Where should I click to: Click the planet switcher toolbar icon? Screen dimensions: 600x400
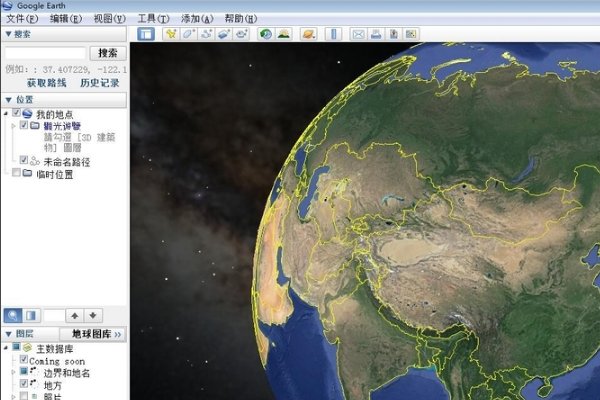point(308,34)
